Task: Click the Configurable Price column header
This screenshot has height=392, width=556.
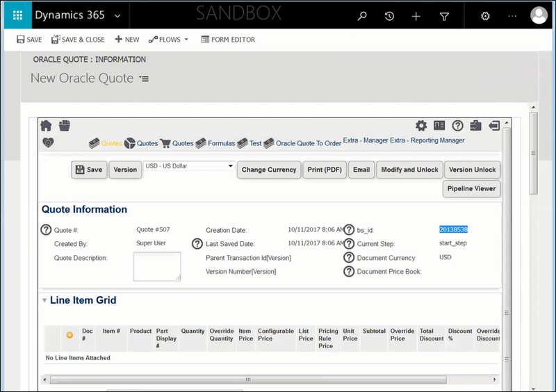Action: [275, 335]
